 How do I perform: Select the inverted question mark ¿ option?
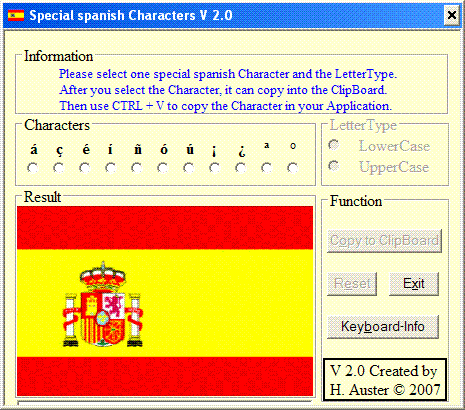tap(241, 168)
